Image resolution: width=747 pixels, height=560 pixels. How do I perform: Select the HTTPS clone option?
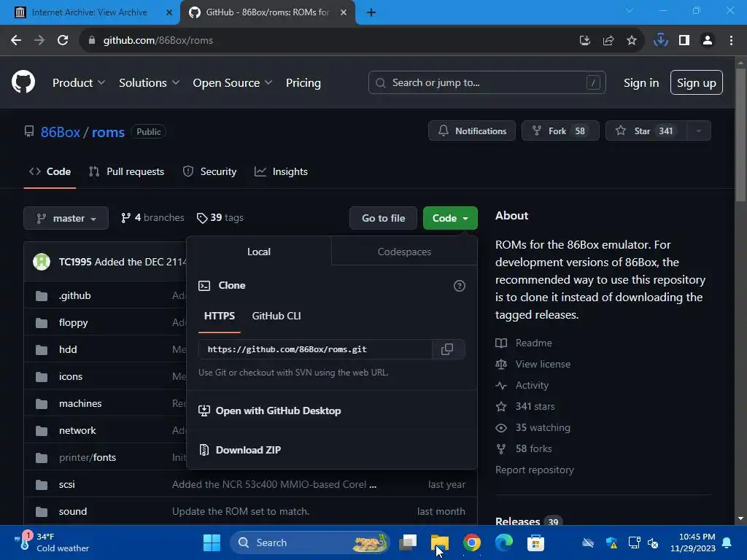click(x=219, y=316)
